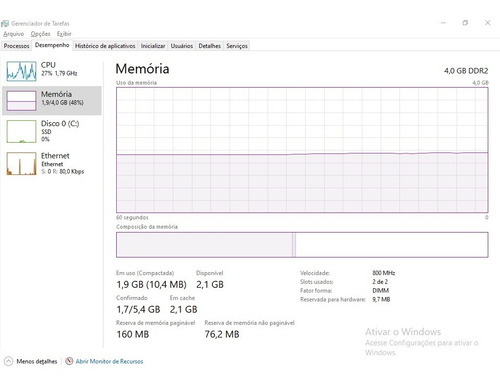Open the Detalhes tab
The image size is (500, 387).
pos(210,46)
